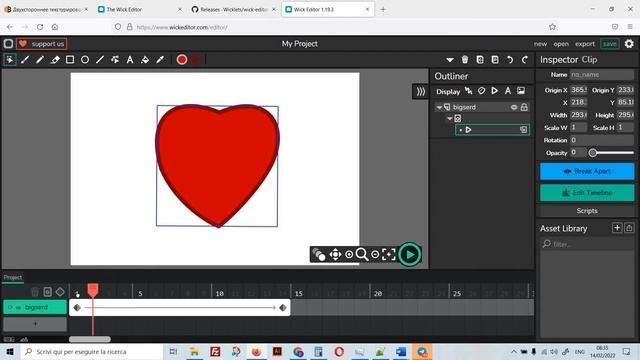
Task: Select the Rectangle tool
Action: (x=70, y=60)
